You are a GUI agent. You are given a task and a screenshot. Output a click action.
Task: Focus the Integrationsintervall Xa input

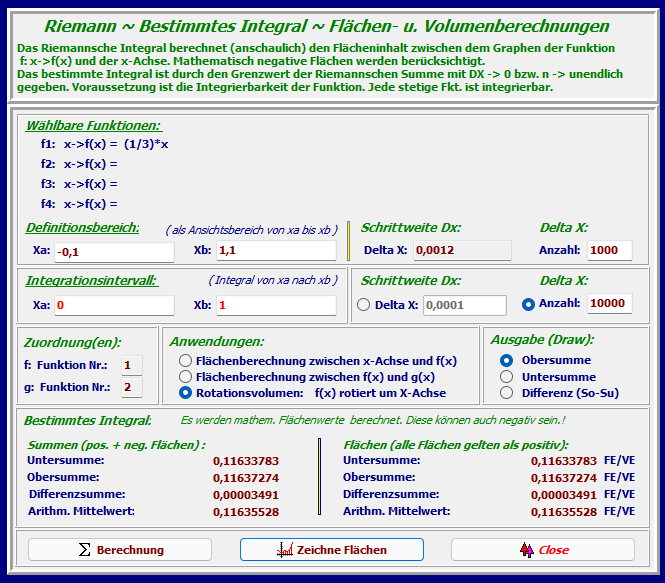(x=113, y=305)
